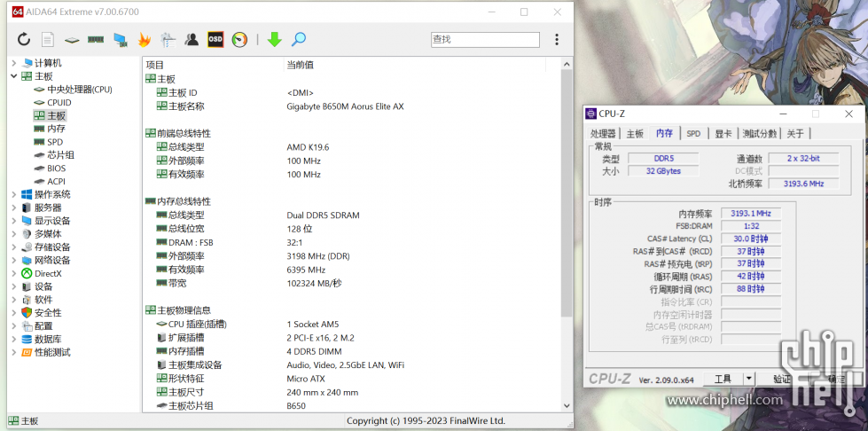This screenshot has height=431, width=868.
Task: Select 软件 in the tree
Action: (x=43, y=300)
